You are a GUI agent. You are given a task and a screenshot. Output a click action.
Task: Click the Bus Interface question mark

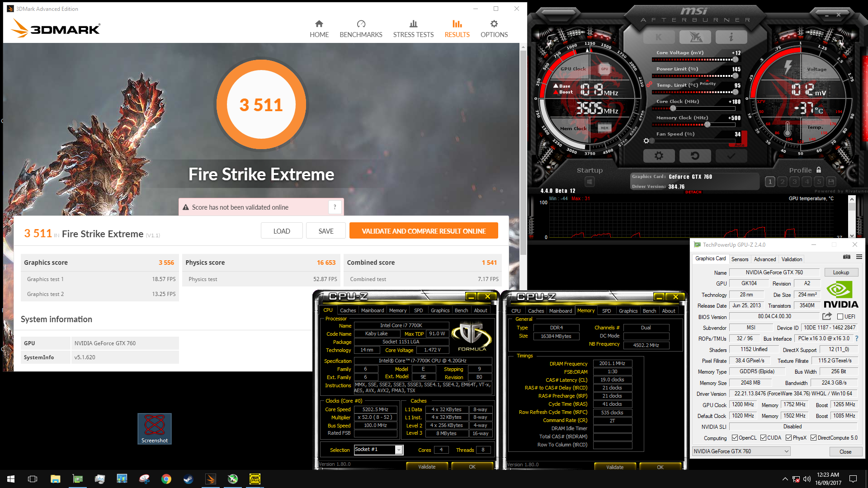[x=857, y=338]
